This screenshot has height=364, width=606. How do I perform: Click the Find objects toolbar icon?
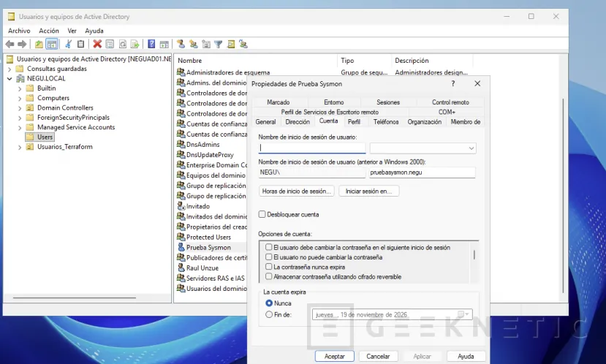[x=231, y=45]
